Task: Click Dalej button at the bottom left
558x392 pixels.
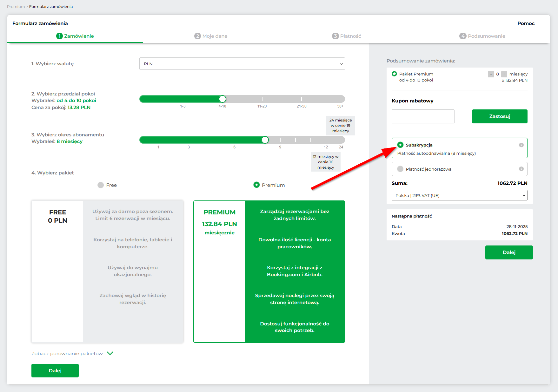Action: [55, 371]
